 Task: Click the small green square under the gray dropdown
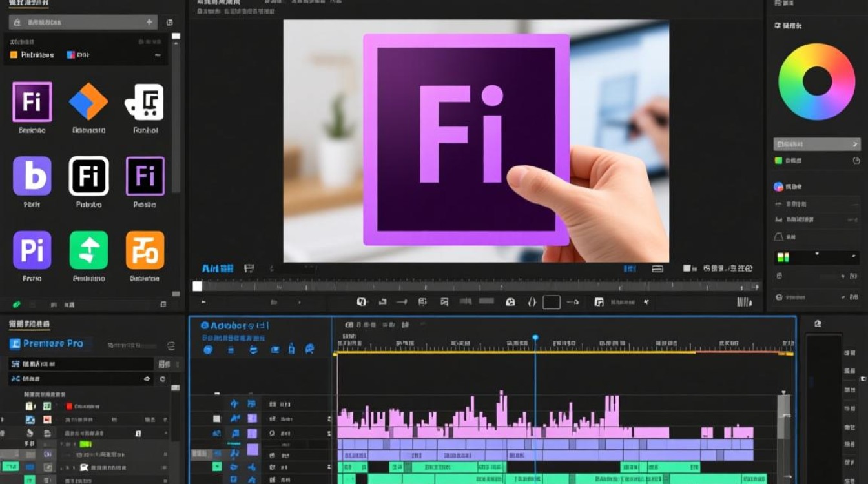[778, 161]
